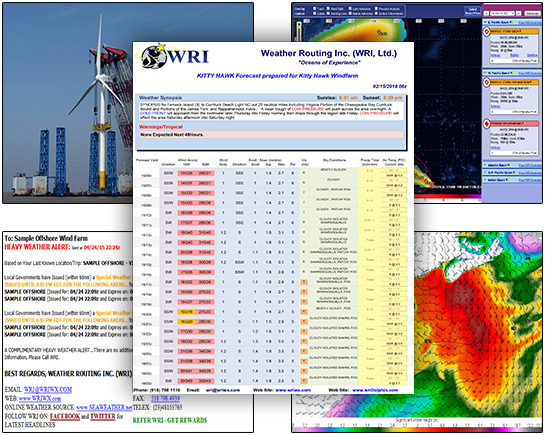
Task: Click yellow icon beside S.W. Pacific Basin
Action: (x=515, y=172)
